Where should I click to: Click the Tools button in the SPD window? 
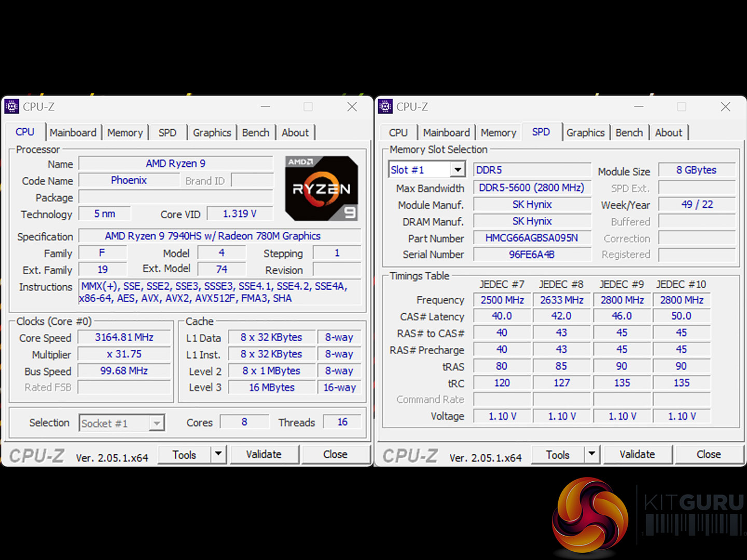(558, 455)
